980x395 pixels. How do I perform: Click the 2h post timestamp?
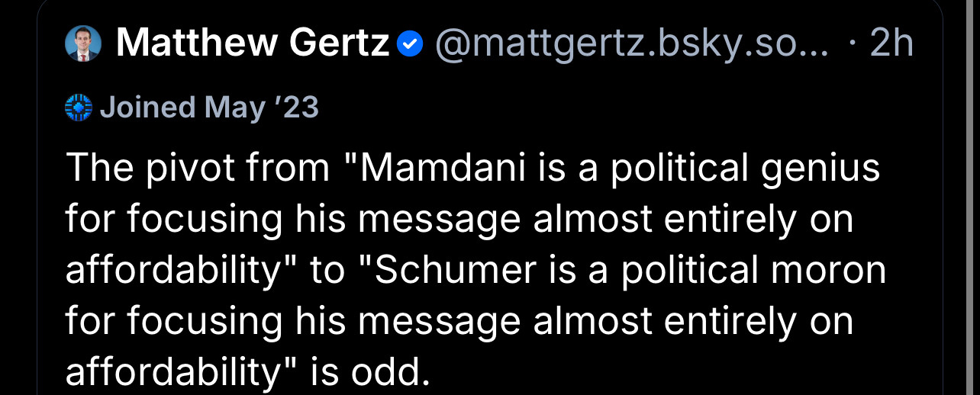tap(891, 44)
